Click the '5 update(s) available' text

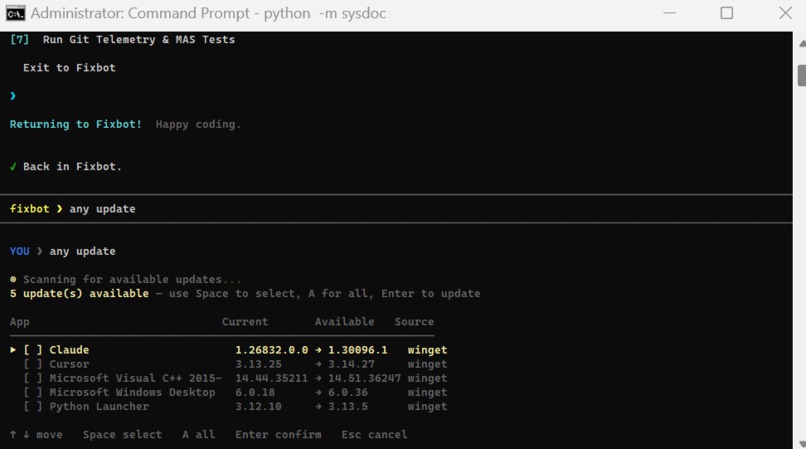79,294
